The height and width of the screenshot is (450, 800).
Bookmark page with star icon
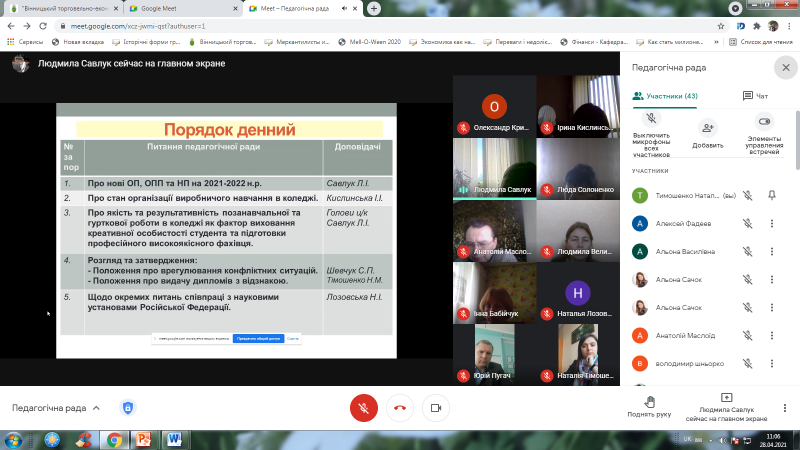(x=721, y=26)
